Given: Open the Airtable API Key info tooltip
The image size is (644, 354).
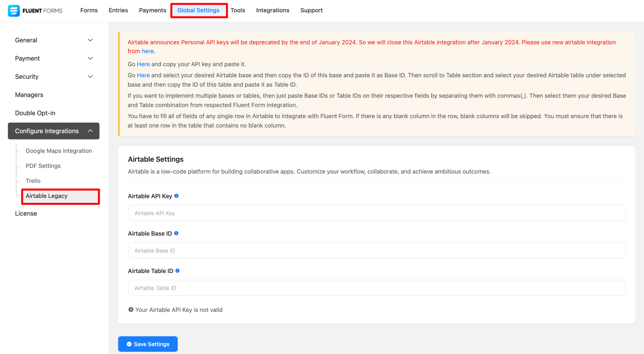Looking at the screenshot, I should tap(176, 196).
